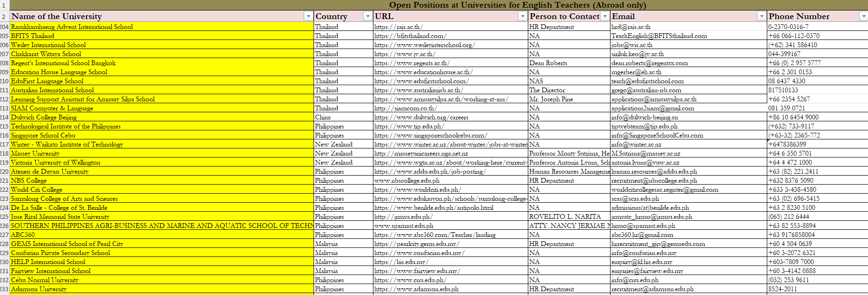The image size is (868, 295).
Task: Select the Phone Number header cell
Action: click(x=817, y=16)
